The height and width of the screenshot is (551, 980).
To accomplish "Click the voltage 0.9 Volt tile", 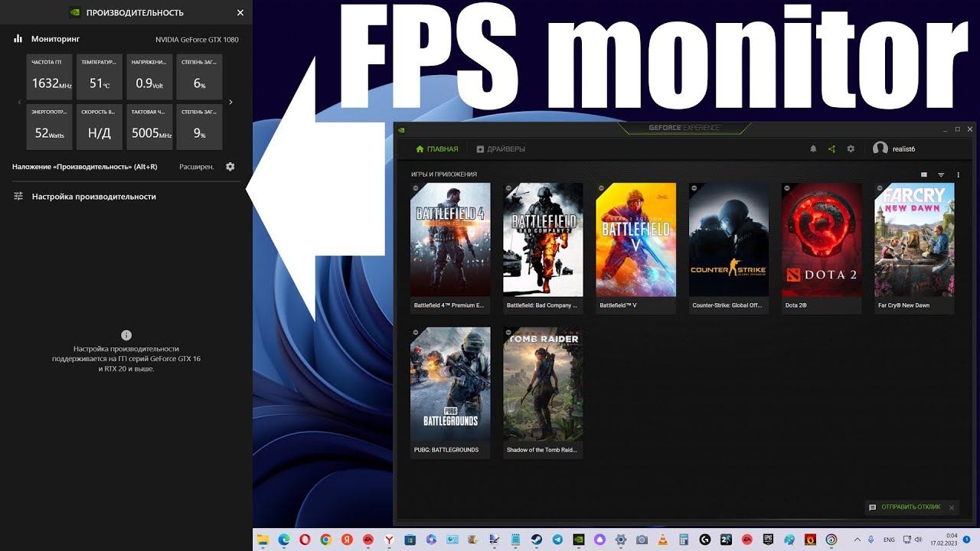I will (x=149, y=77).
